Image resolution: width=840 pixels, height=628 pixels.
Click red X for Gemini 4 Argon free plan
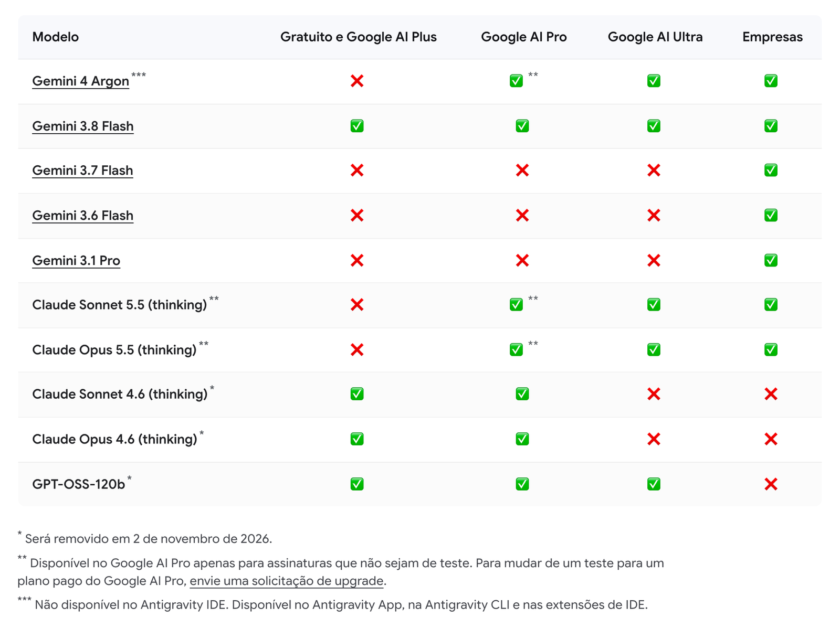pyautogui.click(x=357, y=81)
